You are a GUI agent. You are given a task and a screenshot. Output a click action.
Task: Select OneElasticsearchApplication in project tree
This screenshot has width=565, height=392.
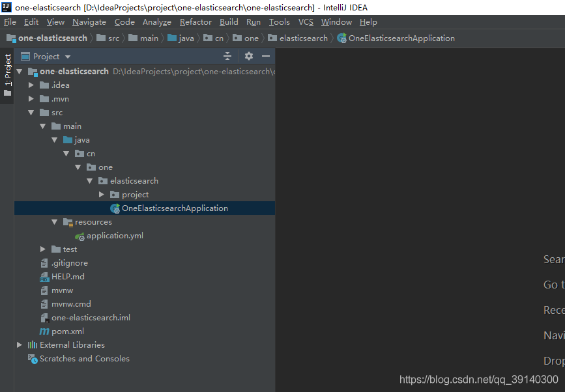(x=175, y=208)
